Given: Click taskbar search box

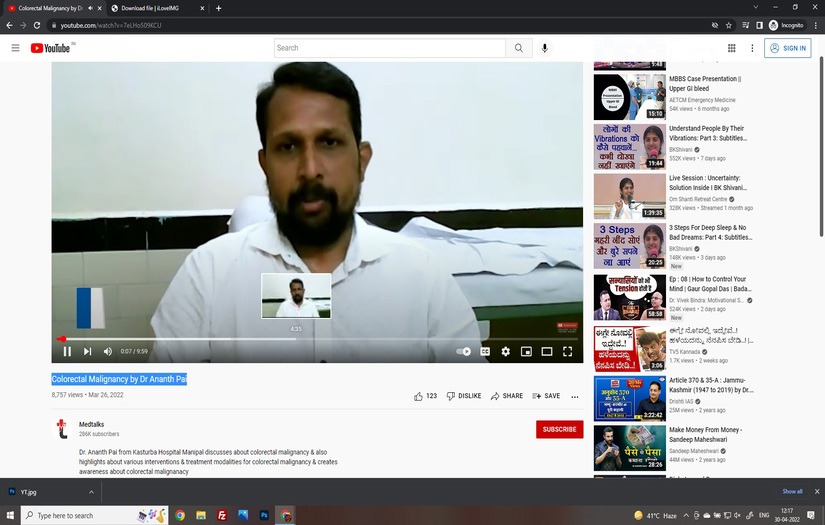Looking at the screenshot, I should coord(95,515).
